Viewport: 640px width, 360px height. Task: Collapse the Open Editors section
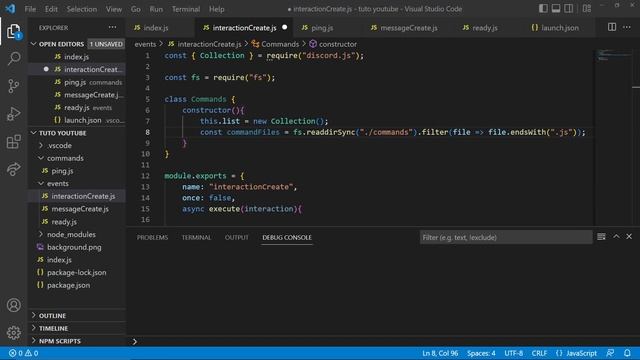pyautogui.click(x=33, y=44)
